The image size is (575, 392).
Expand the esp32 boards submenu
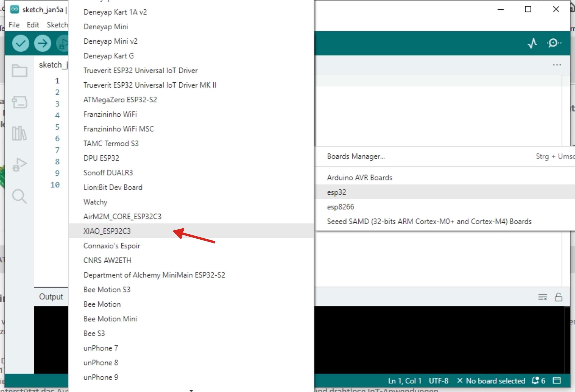336,192
